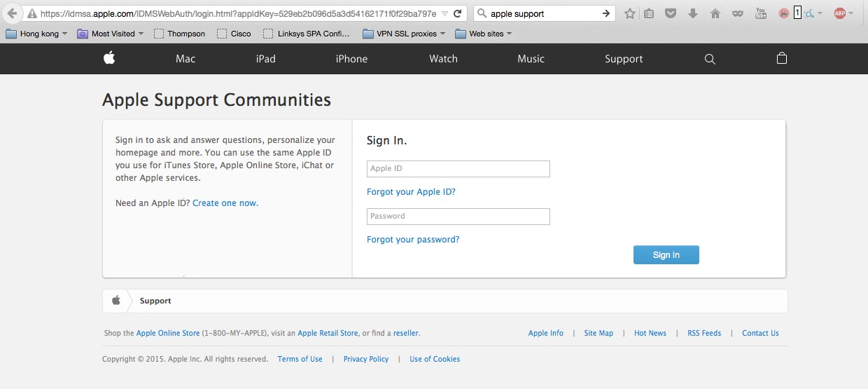Go to the Watch menu item
The height and width of the screenshot is (389, 868).
pos(443,59)
